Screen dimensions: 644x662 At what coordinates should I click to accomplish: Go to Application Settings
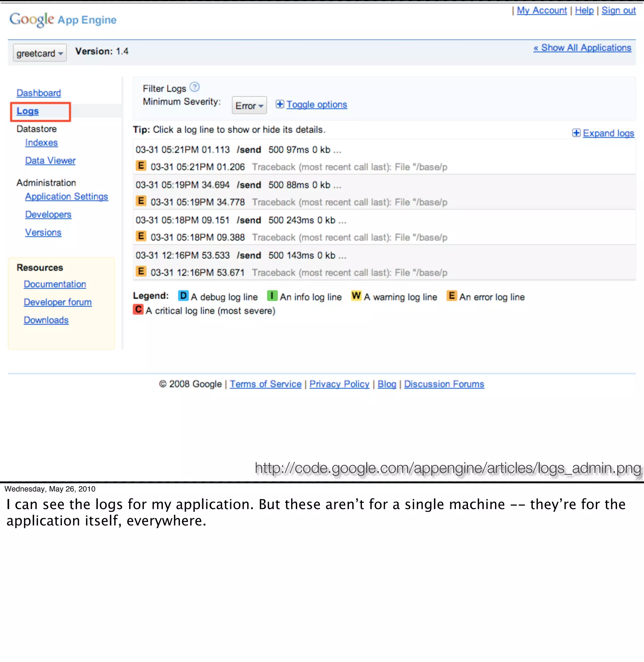[x=67, y=197]
